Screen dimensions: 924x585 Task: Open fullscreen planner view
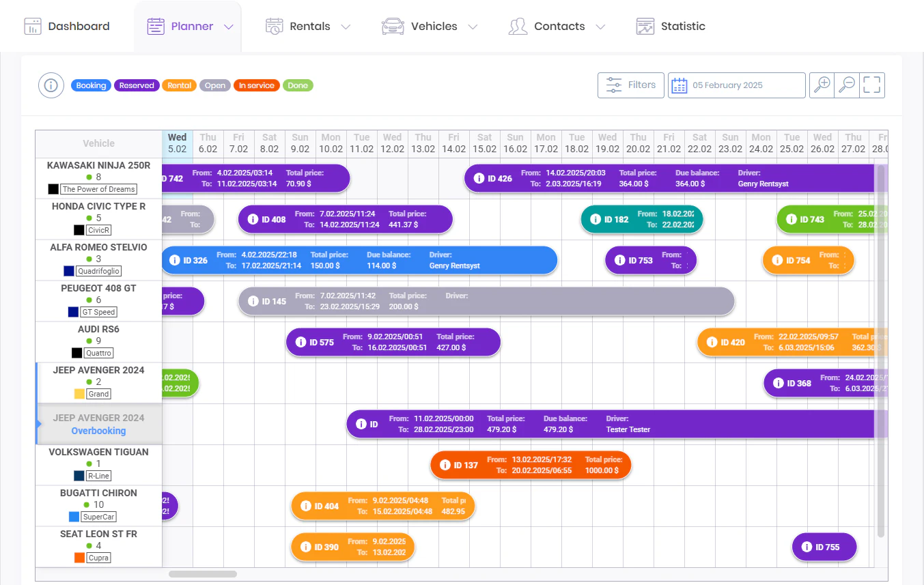pos(871,85)
